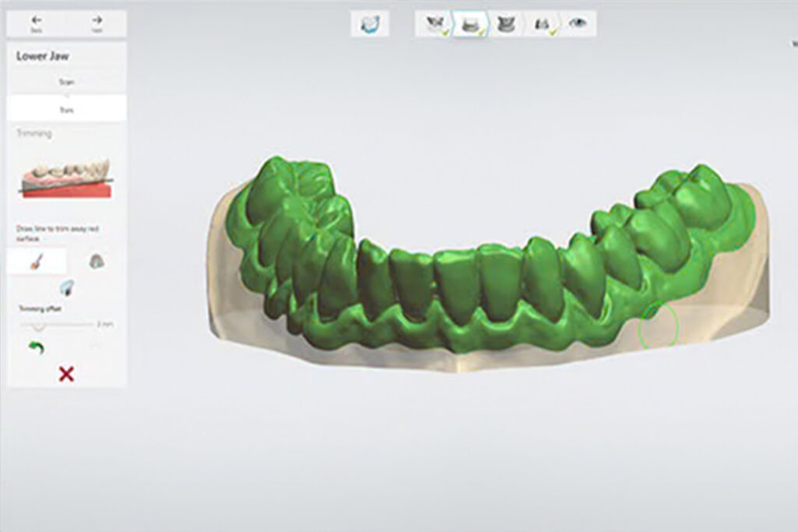The image size is (798, 532).
Task: Go to the Next step arrow
Action: (97, 23)
